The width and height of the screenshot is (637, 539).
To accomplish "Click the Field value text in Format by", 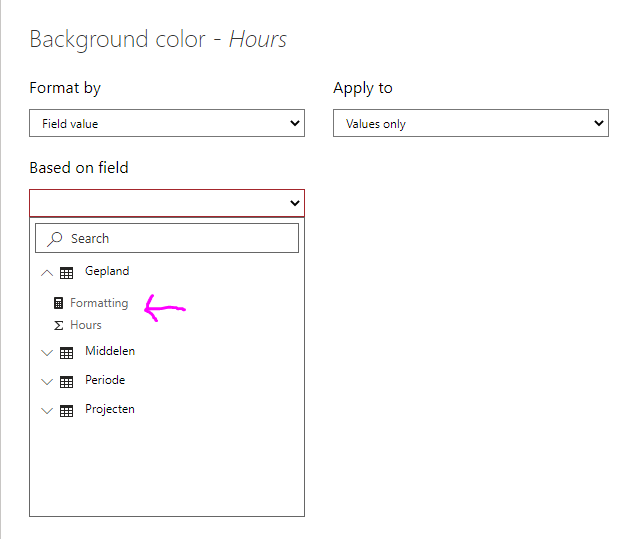I will coord(70,123).
